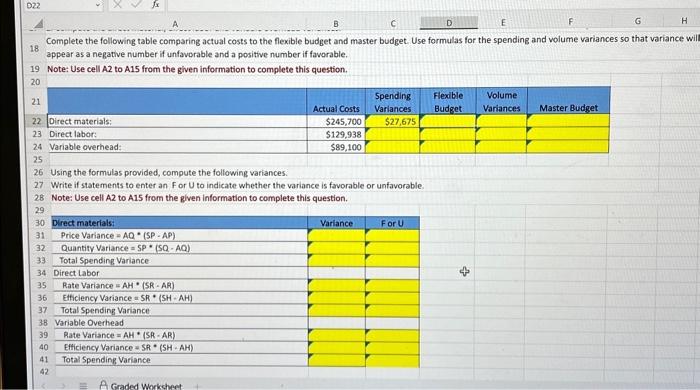
Task: Click the row 19 note about cells A2 to A15
Action: pyautogui.click(x=197, y=69)
